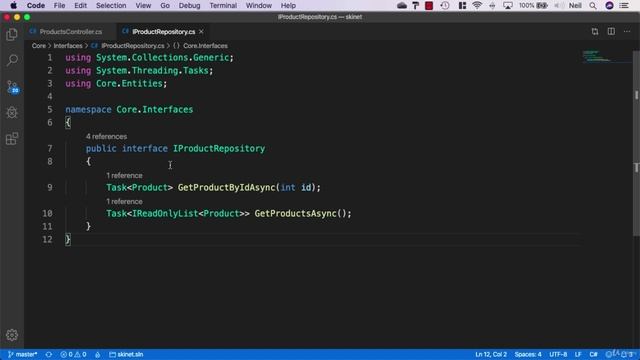Viewport: 640px width, 360px height.
Task: Split the editor to the right
Action: [611, 31]
